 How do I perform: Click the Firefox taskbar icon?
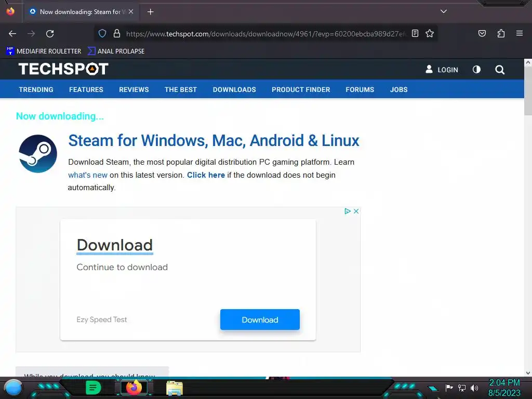[x=134, y=388]
